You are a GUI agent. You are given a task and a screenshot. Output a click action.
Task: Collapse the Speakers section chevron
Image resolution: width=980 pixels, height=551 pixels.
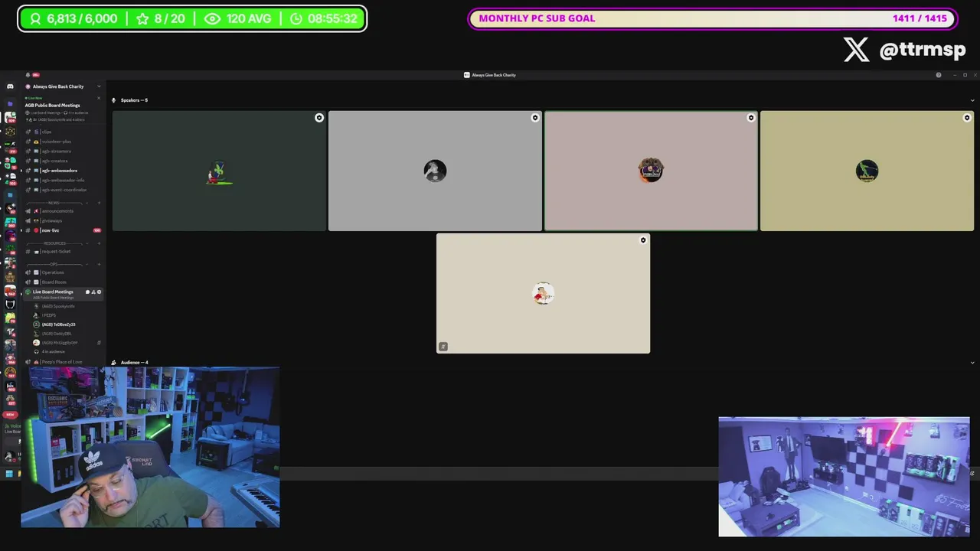tap(972, 100)
